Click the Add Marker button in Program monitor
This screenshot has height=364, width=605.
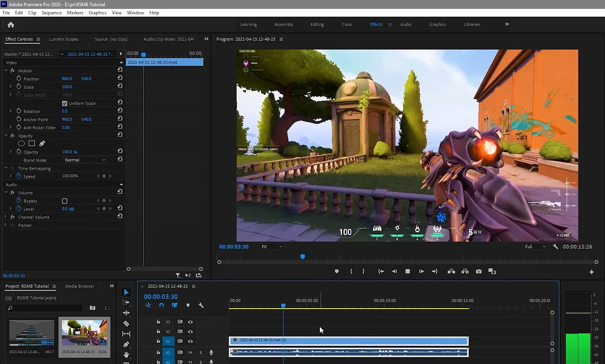point(337,271)
